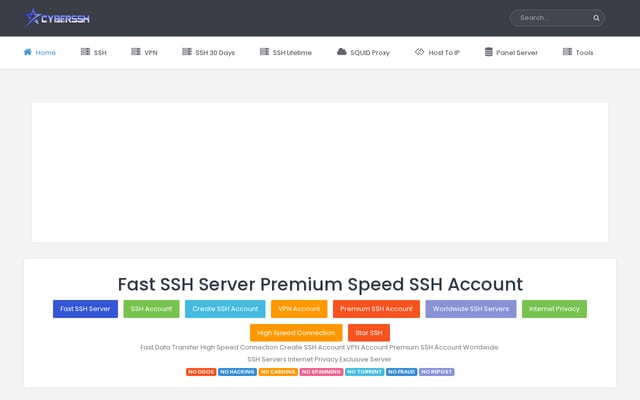Click the green SSH Account button
The image size is (640, 400).
[151, 309]
